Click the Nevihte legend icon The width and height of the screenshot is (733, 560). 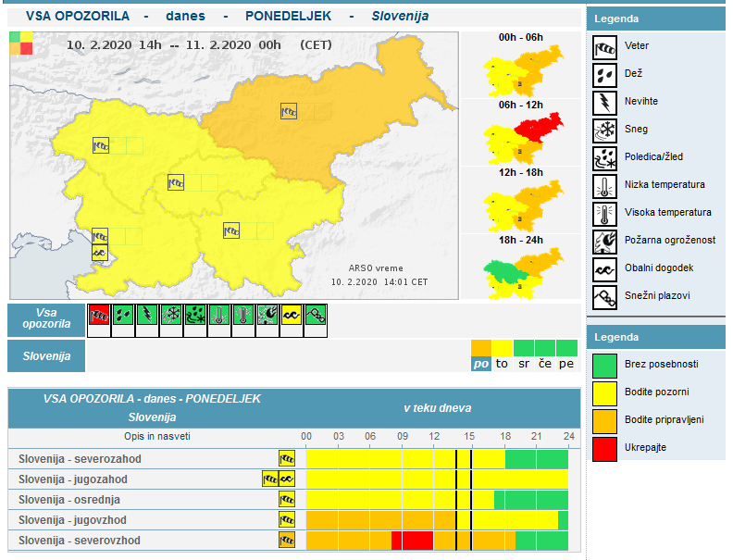(604, 103)
